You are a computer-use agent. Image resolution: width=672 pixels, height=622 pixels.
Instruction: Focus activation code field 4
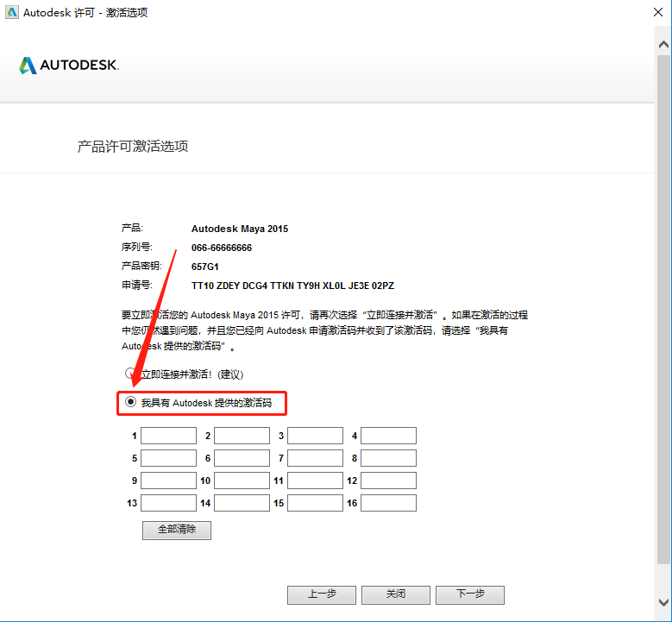[x=388, y=436]
